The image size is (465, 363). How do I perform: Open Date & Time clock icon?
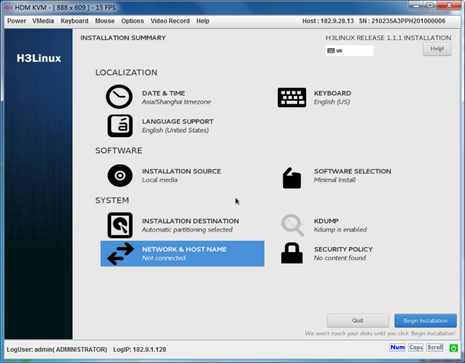point(119,97)
